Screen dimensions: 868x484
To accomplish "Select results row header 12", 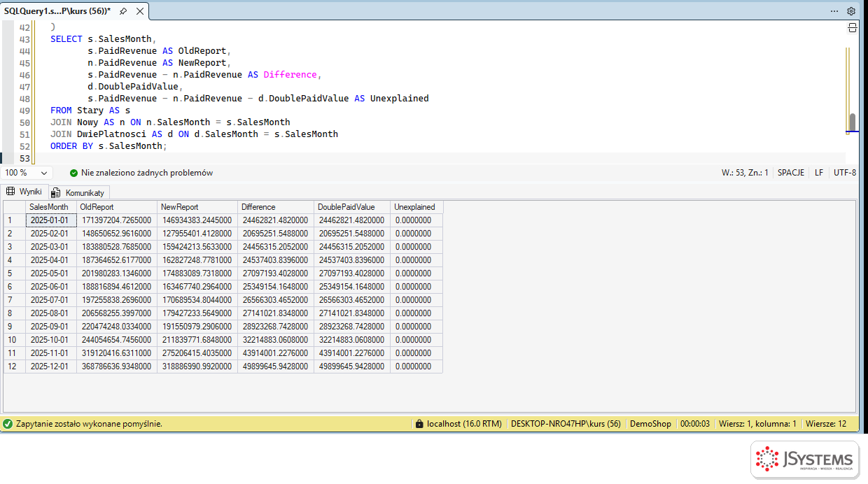I will pos(15,366).
